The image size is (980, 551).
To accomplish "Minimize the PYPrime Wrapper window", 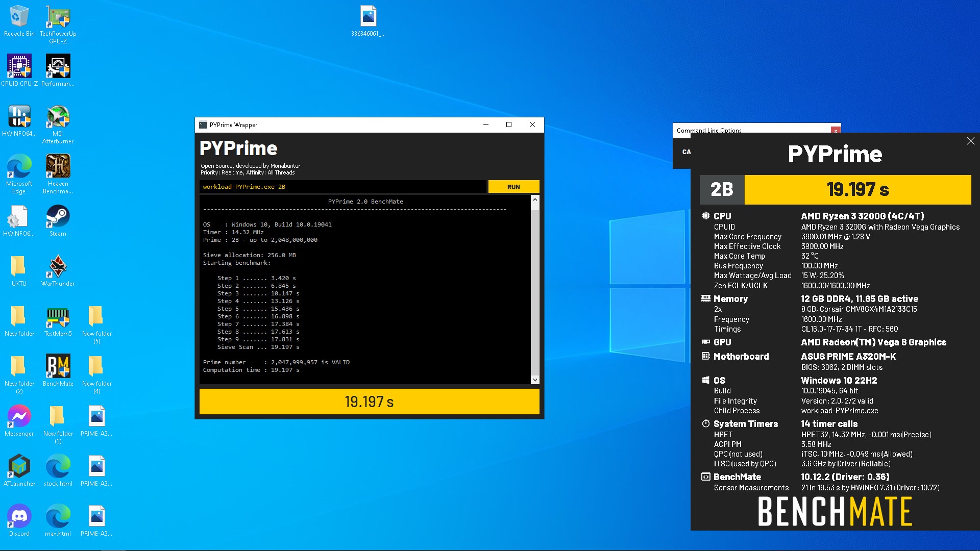I will coord(486,124).
